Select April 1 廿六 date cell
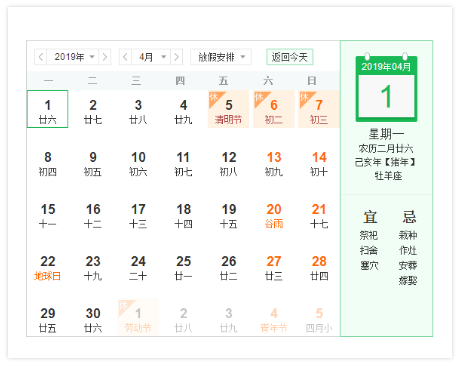Screen dimensions: 460x366 tap(47, 109)
